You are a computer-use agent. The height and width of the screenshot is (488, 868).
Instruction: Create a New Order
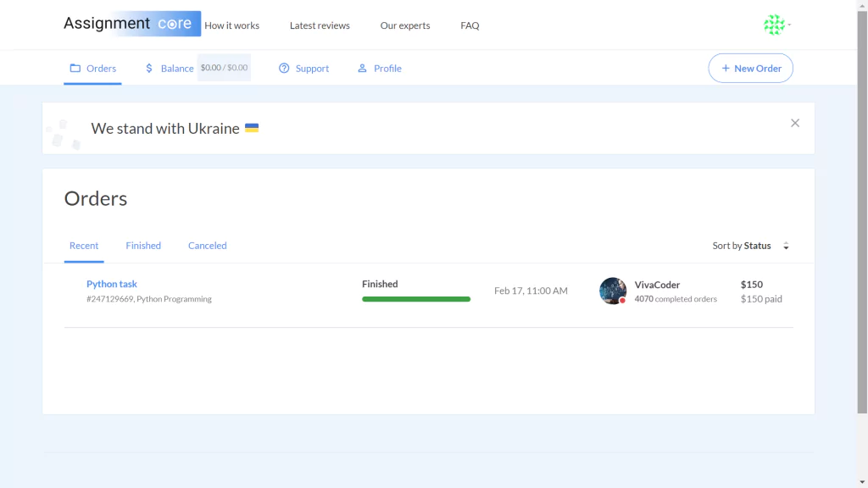[751, 68]
